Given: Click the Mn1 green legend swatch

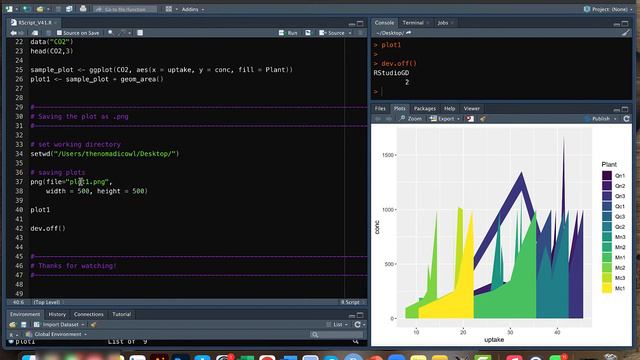Looking at the screenshot, I should click(x=607, y=258).
